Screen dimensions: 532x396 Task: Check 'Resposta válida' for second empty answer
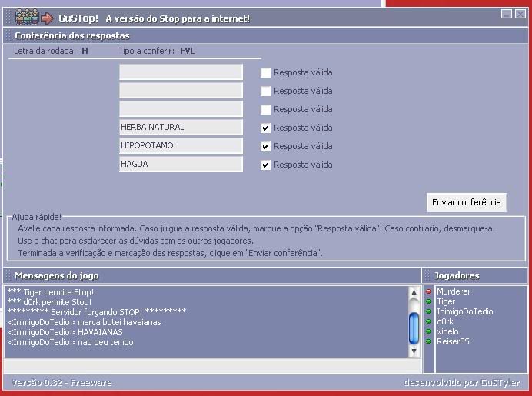tap(266, 91)
